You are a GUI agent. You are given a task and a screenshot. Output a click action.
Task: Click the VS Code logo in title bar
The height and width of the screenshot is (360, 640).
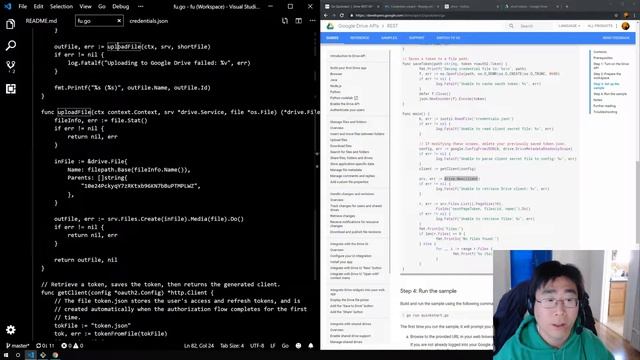coord(7,7)
